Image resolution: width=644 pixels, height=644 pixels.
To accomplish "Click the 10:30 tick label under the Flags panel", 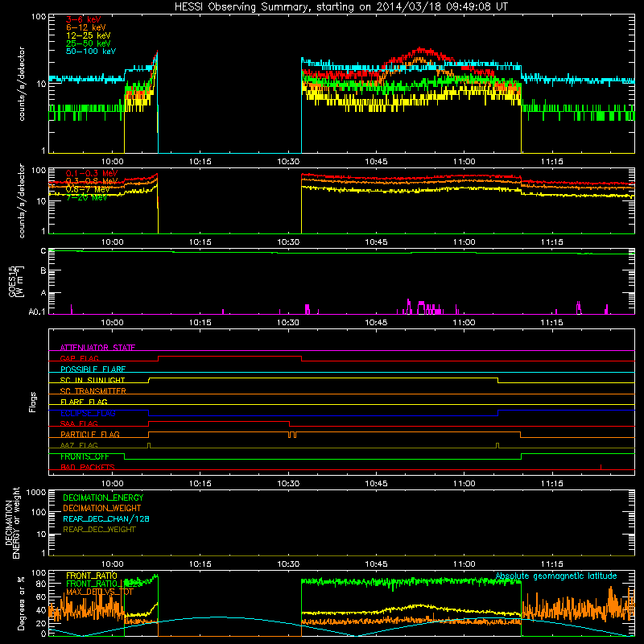I will [x=288, y=484].
